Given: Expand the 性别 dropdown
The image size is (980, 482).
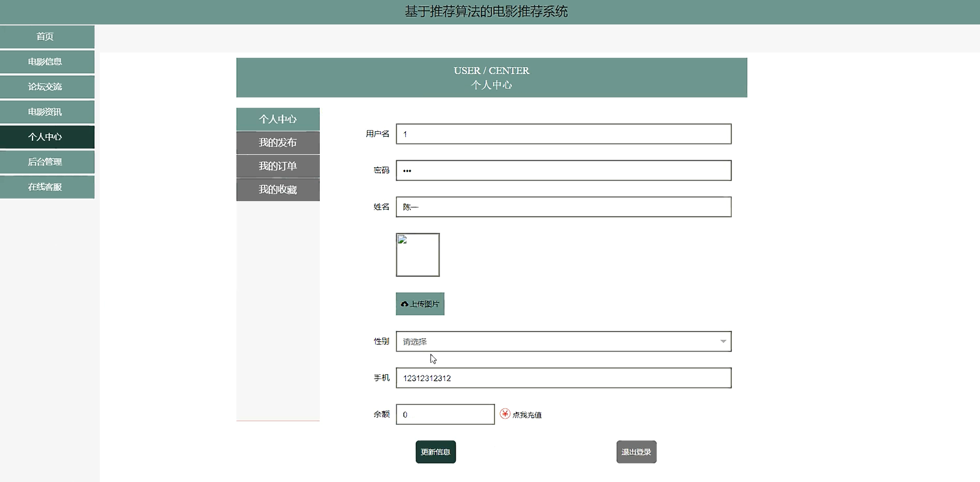Looking at the screenshot, I should [x=563, y=341].
